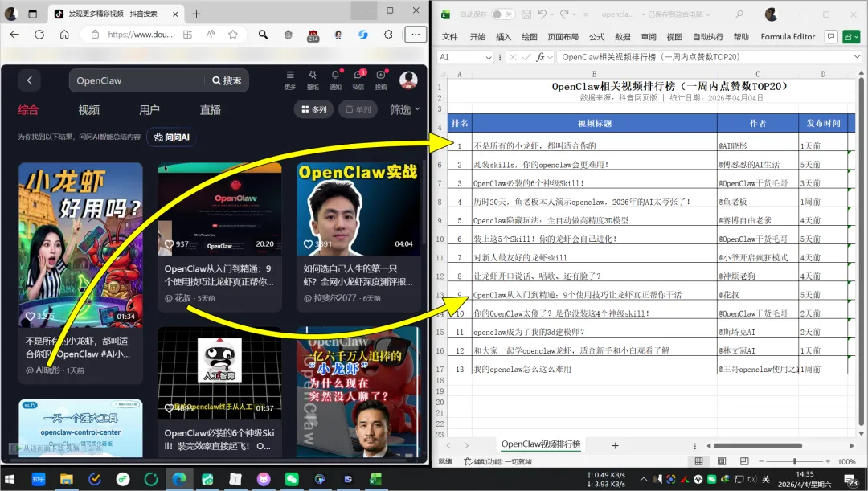Image resolution: width=868 pixels, height=491 pixels.
Task: Switch Excel to normal view
Action: click(698, 461)
